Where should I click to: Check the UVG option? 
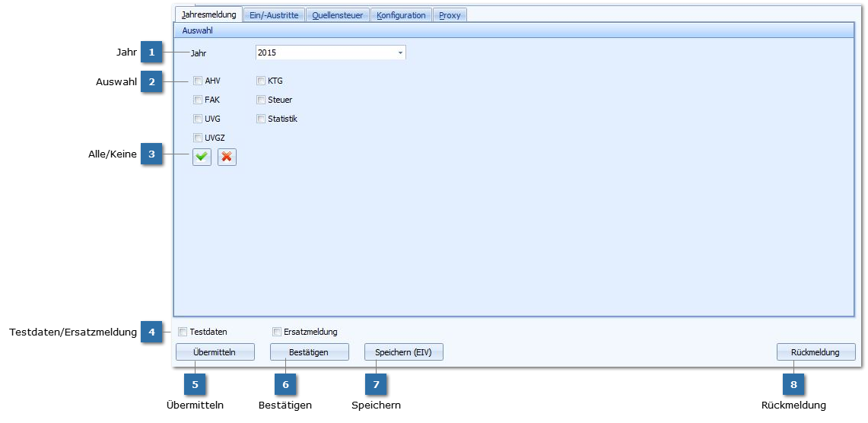[x=198, y=119]
